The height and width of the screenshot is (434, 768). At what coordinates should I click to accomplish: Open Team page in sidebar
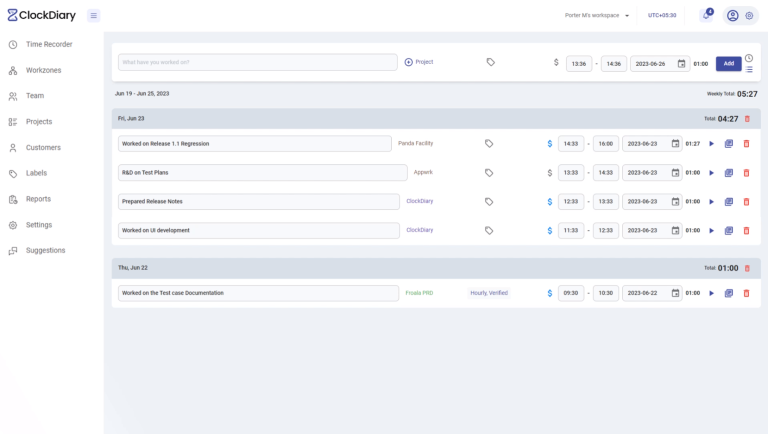(x=26, y=96)
